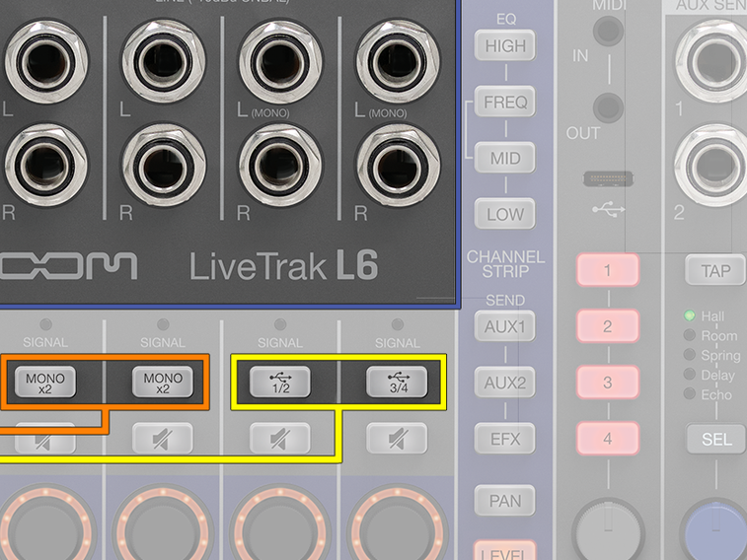Select the EQ HIGH channel strip button
This screenshot has width=747, height=560.
(505, 45)
